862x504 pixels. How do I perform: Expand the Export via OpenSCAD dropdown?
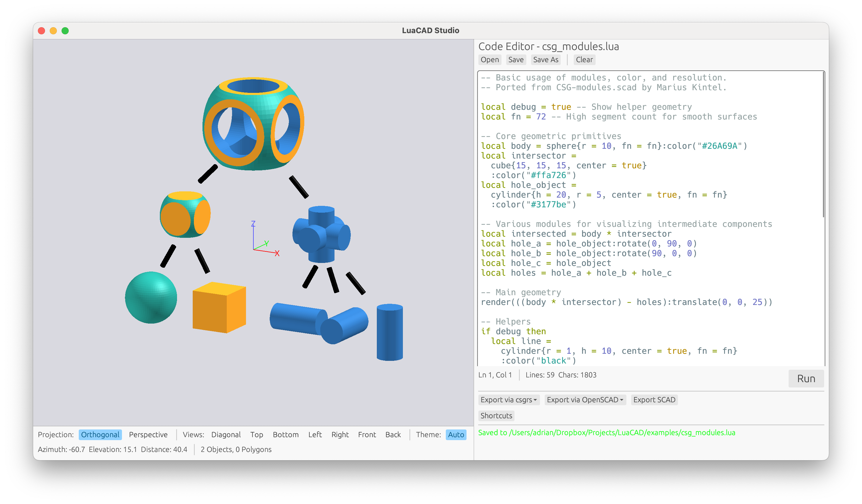pos(585,399)
